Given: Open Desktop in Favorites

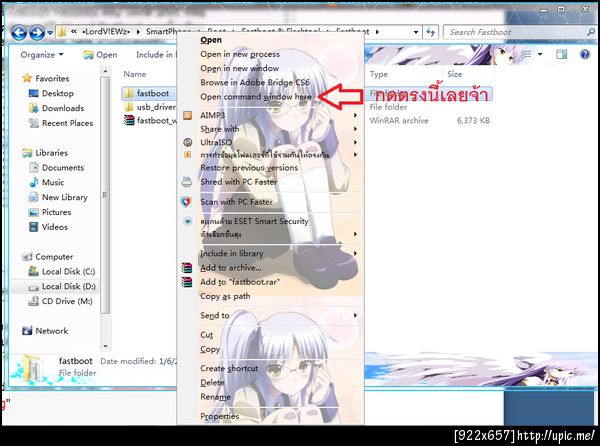Looking at the screenshot, I should [x=52, y=93].
